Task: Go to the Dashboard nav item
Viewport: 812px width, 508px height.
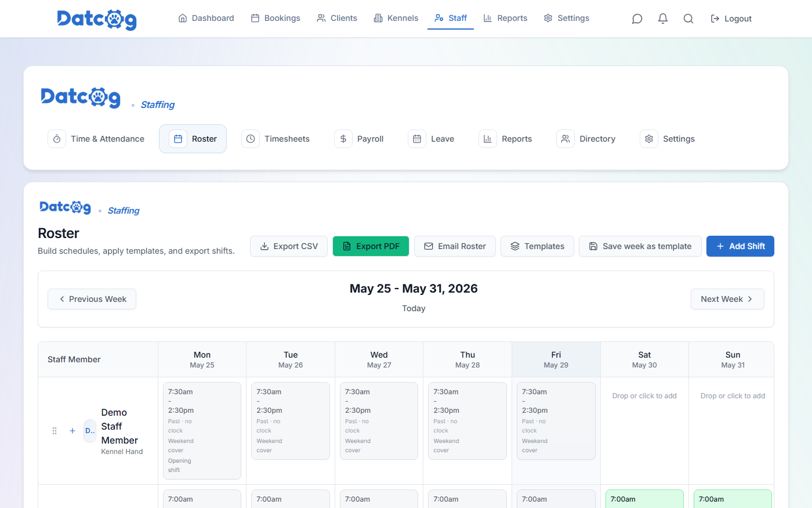Action: click(x=206, y=18)
